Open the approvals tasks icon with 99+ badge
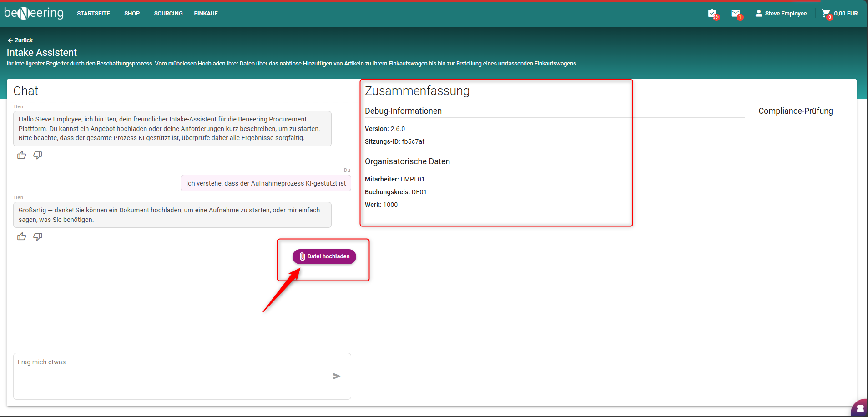This screenshot has width=868, height=417. click(x=713, y=14)
